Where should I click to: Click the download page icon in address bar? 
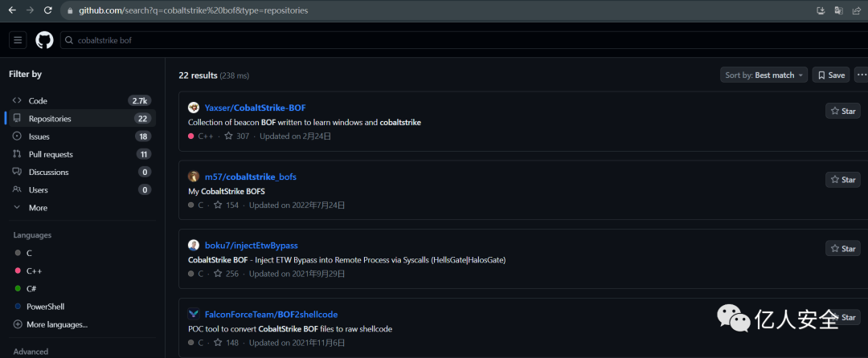click(x=821, y=10)
